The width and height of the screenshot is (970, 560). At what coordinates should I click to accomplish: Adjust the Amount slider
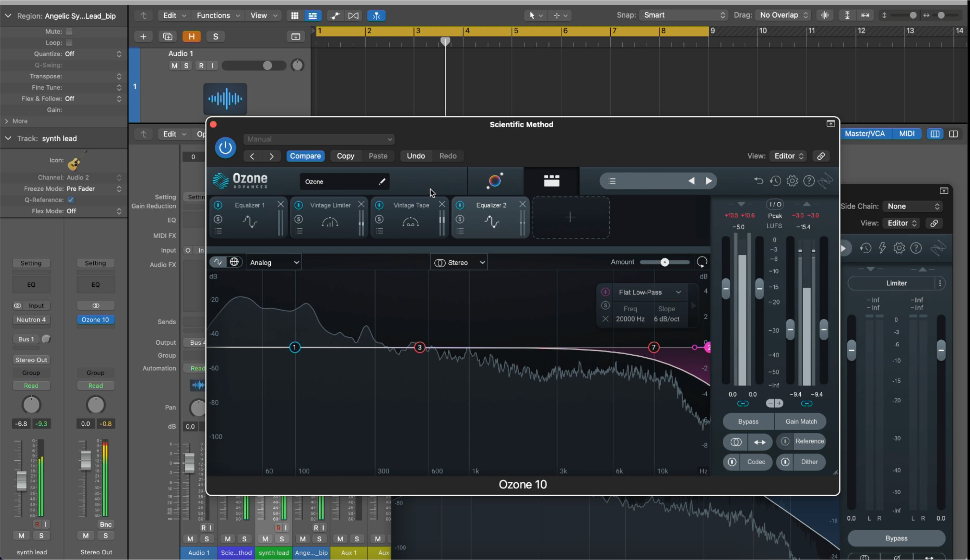pos(664,262)
